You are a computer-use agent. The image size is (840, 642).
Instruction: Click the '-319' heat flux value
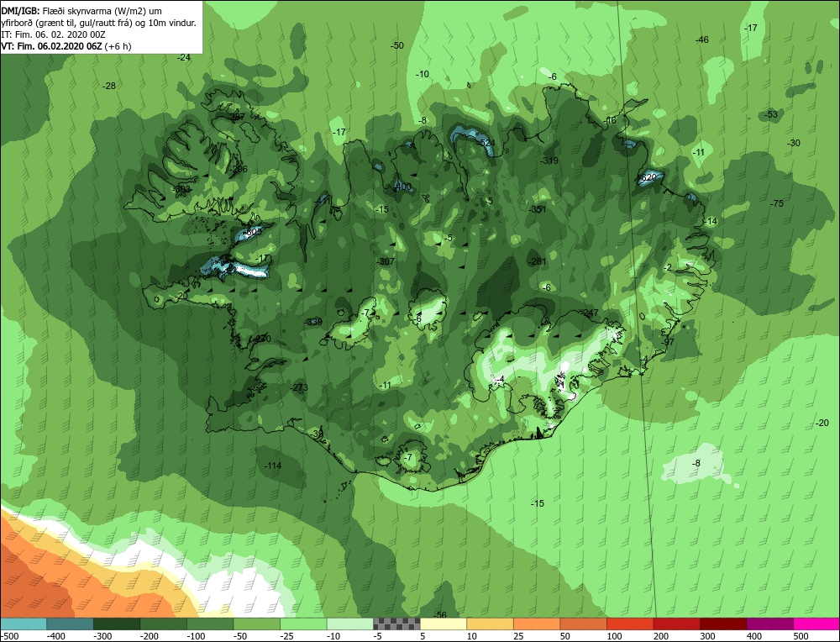pos(549,160)
